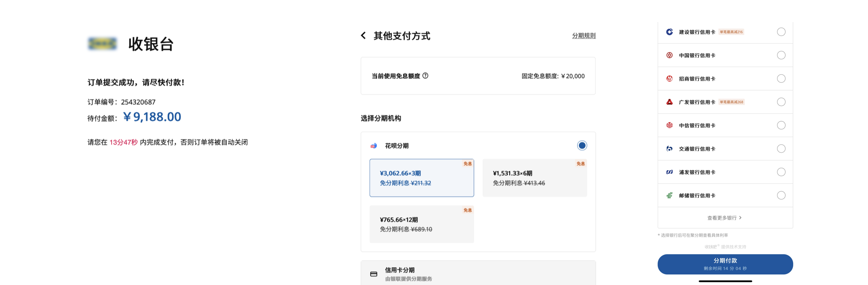Click the 花呗分期 logo icon

click(x=374, y=146)
